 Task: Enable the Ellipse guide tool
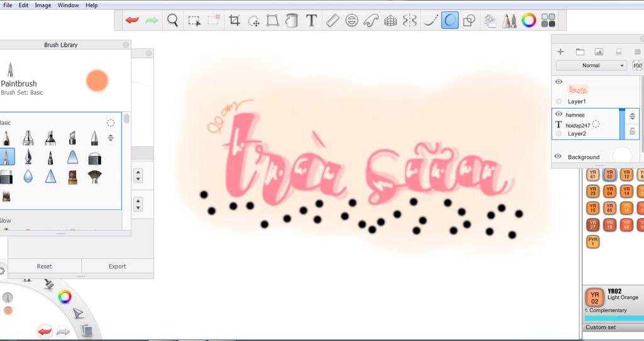[352, 20]
